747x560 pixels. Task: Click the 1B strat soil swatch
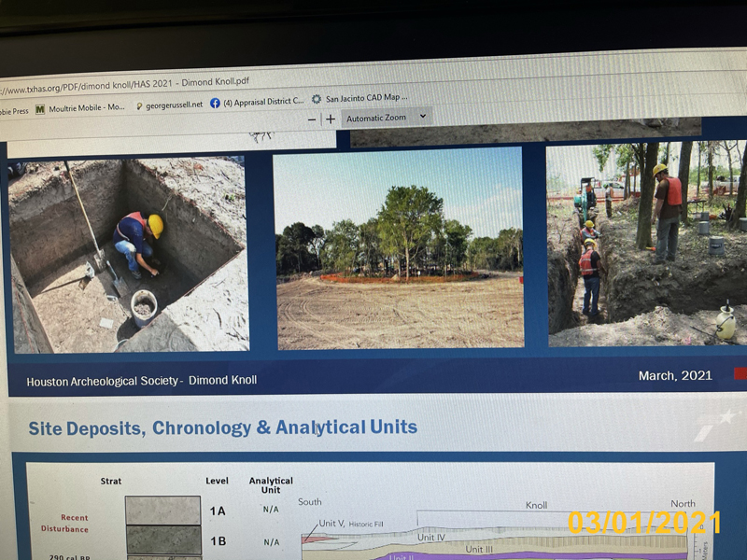pyautogui.click(x=164, y=539)
